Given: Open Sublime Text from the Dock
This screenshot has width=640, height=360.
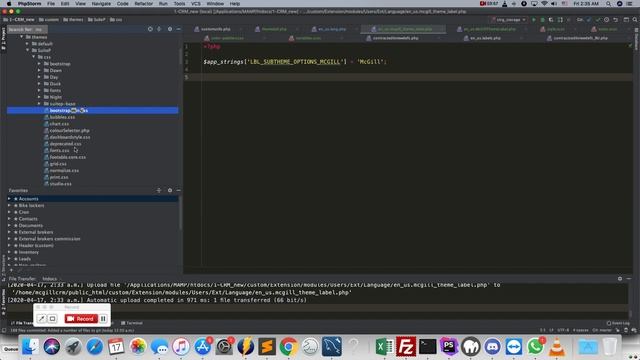Looking at the screenshot, I should coord(267,347).
